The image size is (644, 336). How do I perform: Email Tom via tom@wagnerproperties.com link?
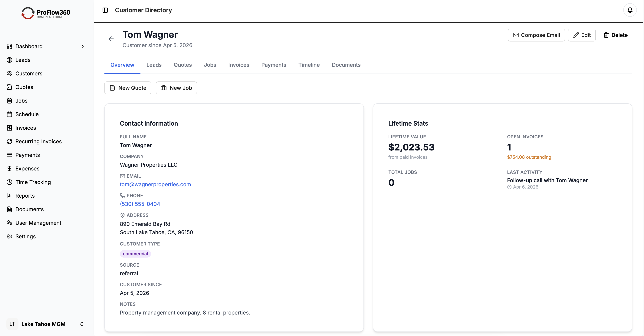click(155, 185)
